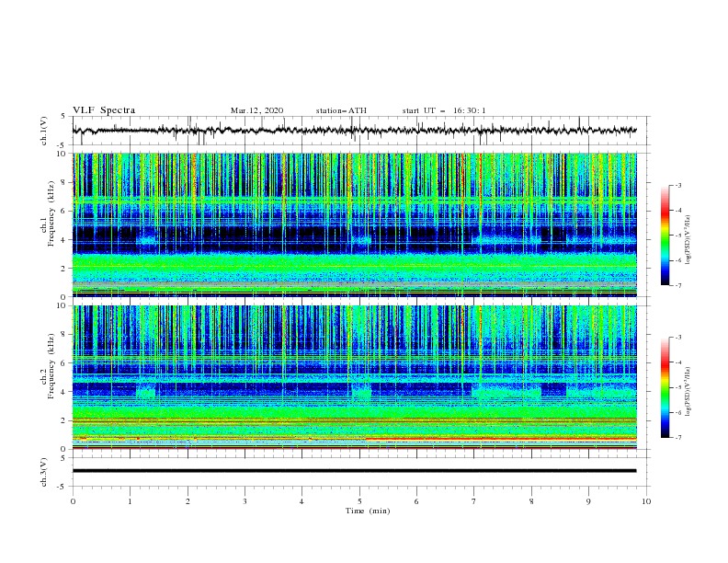The image size is (728, 563).
Task: Click the ch.1 voltage waveform trace
Action: [x=354, y=130]
